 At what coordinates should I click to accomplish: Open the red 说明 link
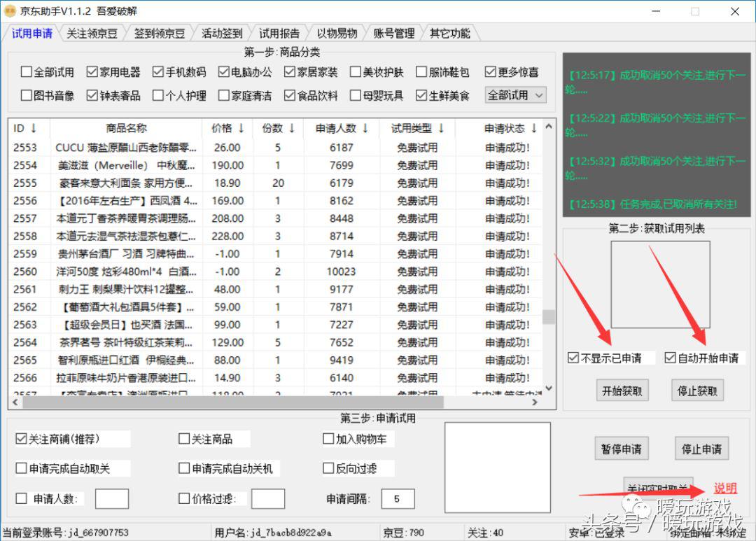[724, 489]
